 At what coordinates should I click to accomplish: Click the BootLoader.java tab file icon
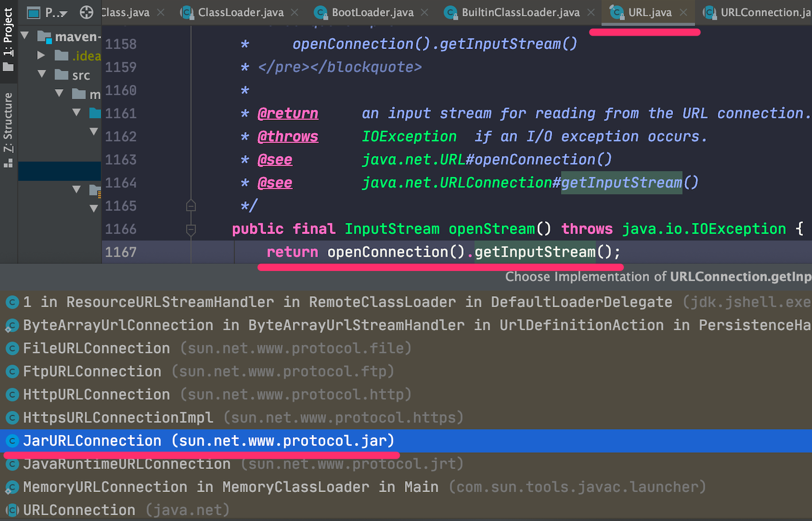321,12
